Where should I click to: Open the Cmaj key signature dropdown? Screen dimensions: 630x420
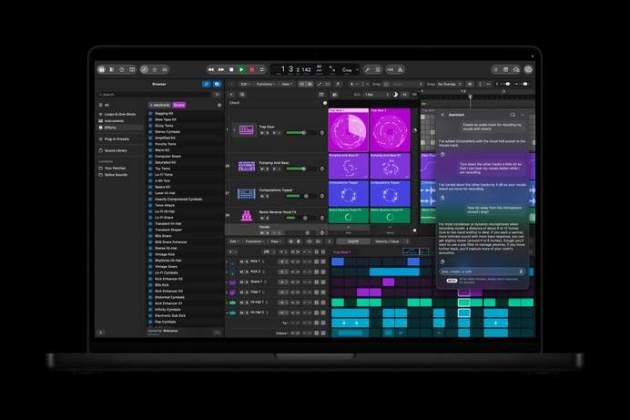[x=349, y=70]
